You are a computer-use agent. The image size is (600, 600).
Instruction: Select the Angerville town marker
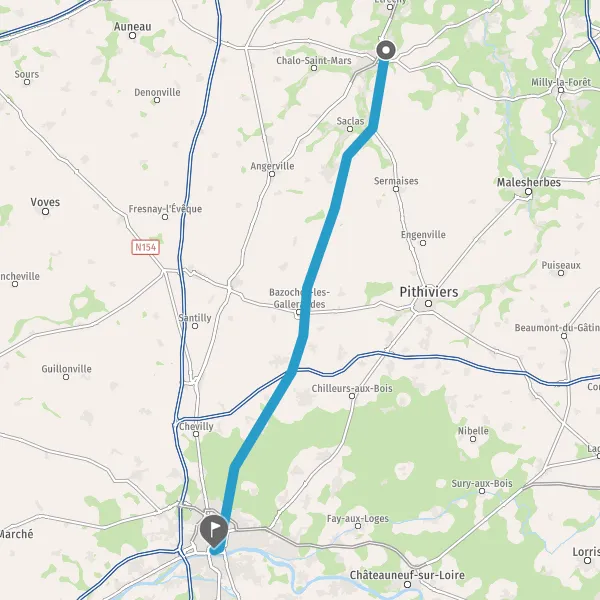tap(272, 174)
